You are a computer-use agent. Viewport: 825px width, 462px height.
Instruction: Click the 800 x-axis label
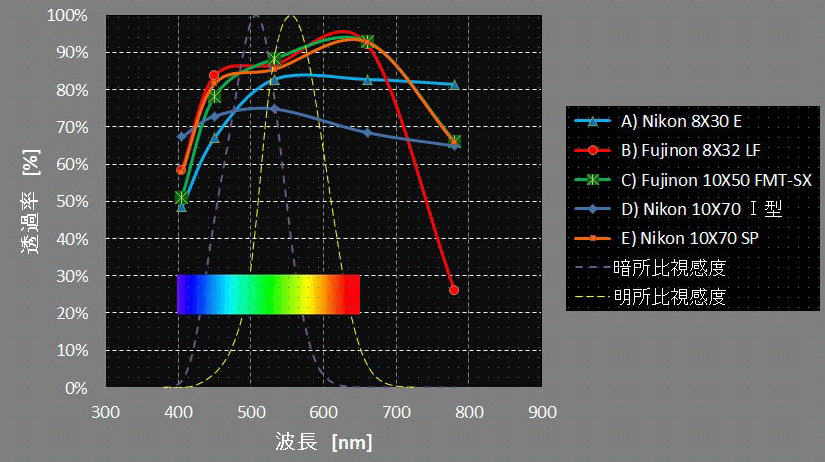(469, 412)
